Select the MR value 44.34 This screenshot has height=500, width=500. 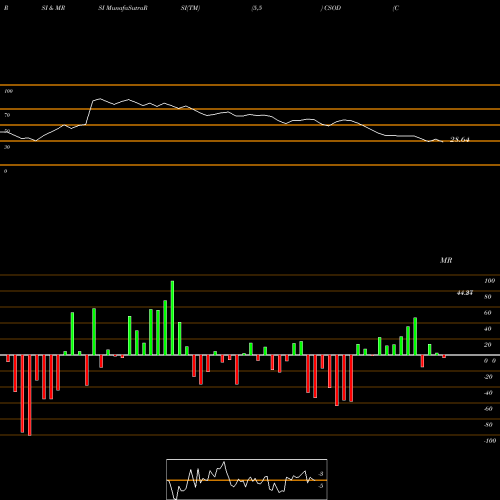pos(465,293)
